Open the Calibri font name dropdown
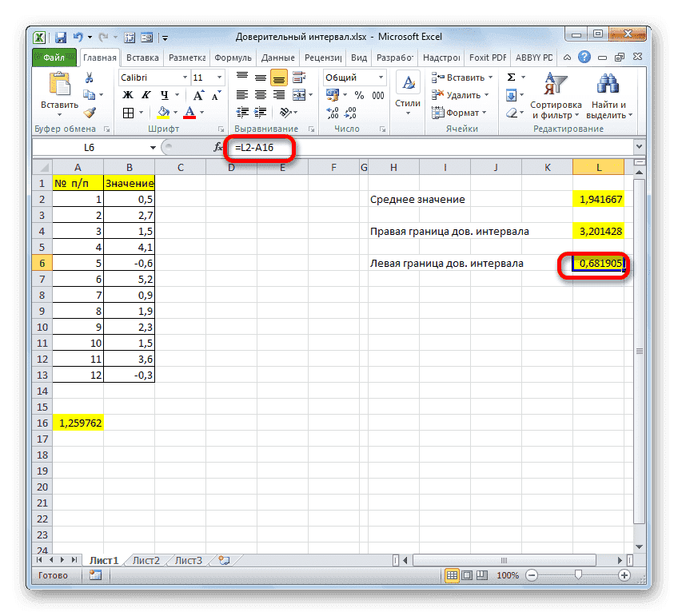The width and height of the screenshot is (678, 616). click(186, 77)
